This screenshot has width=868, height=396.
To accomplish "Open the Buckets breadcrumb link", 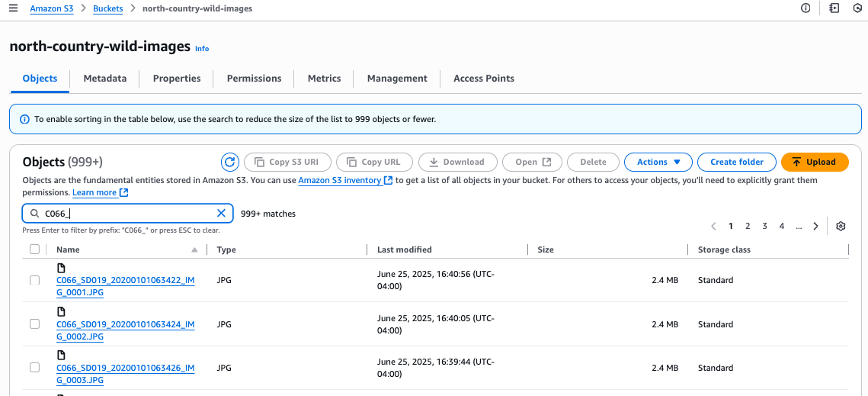I will coord(108,9).
